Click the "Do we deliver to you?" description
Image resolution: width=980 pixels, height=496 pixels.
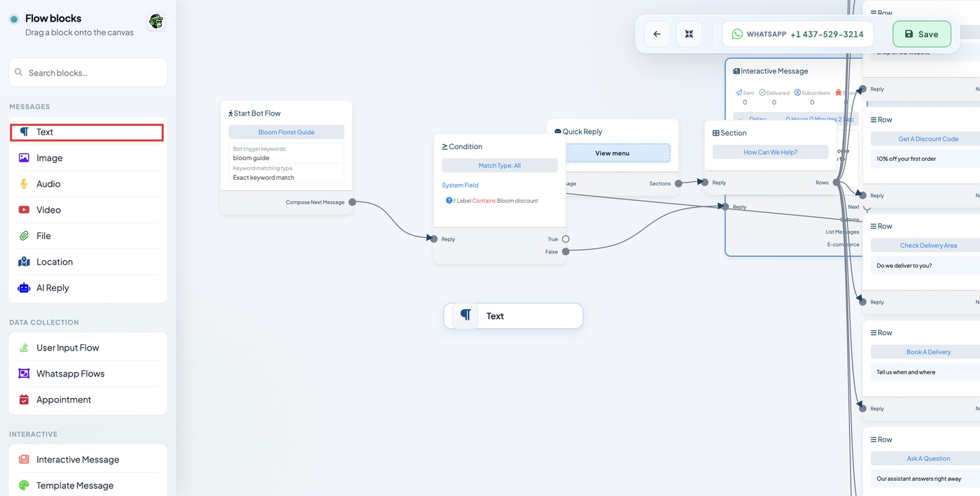click(x=904, y=266)
